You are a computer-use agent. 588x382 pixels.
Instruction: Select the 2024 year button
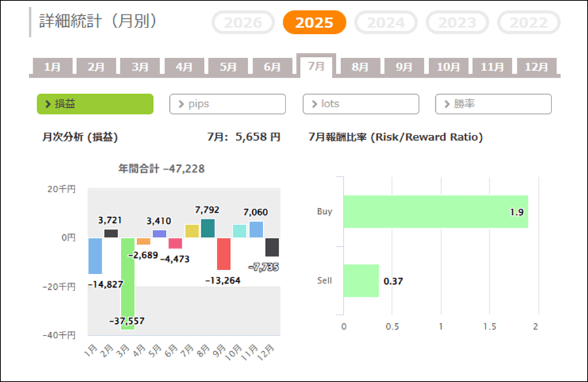click(x=386, y=22)
